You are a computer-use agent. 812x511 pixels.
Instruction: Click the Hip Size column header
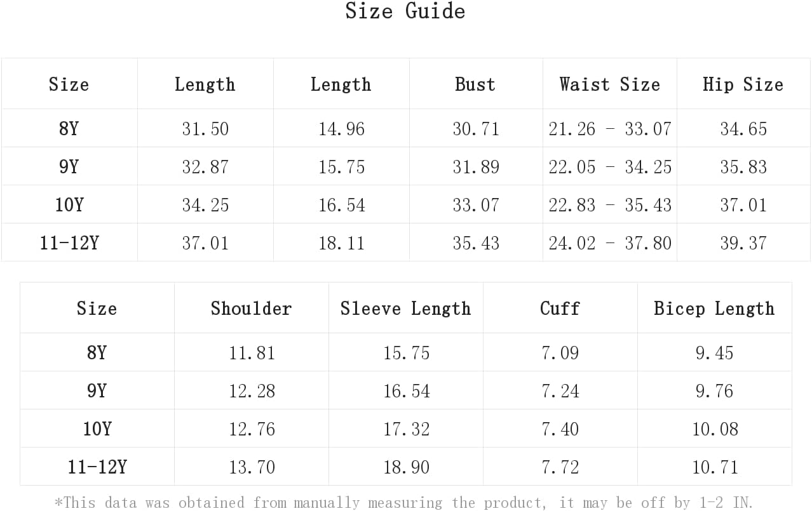[743, 84]
